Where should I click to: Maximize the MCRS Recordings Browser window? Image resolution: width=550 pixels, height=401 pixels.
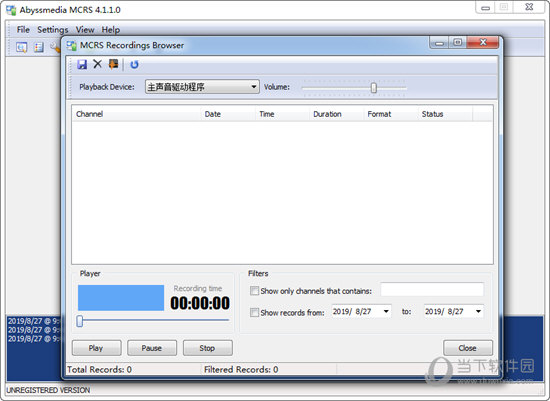[457, 42]
